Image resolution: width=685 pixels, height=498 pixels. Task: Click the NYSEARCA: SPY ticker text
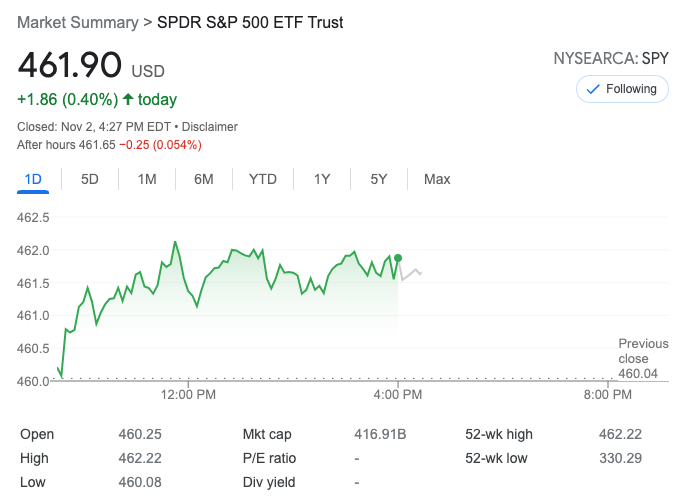click(x=610, y=59)
